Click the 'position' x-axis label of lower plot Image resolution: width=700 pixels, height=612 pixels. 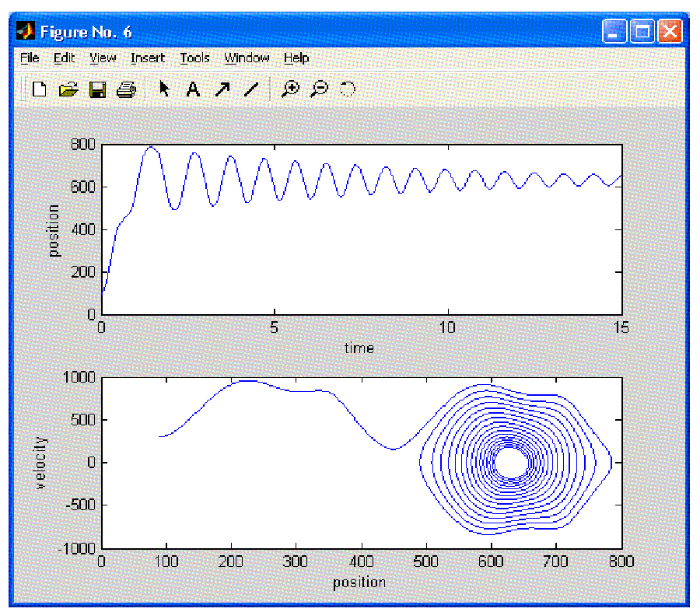point(359,582)
